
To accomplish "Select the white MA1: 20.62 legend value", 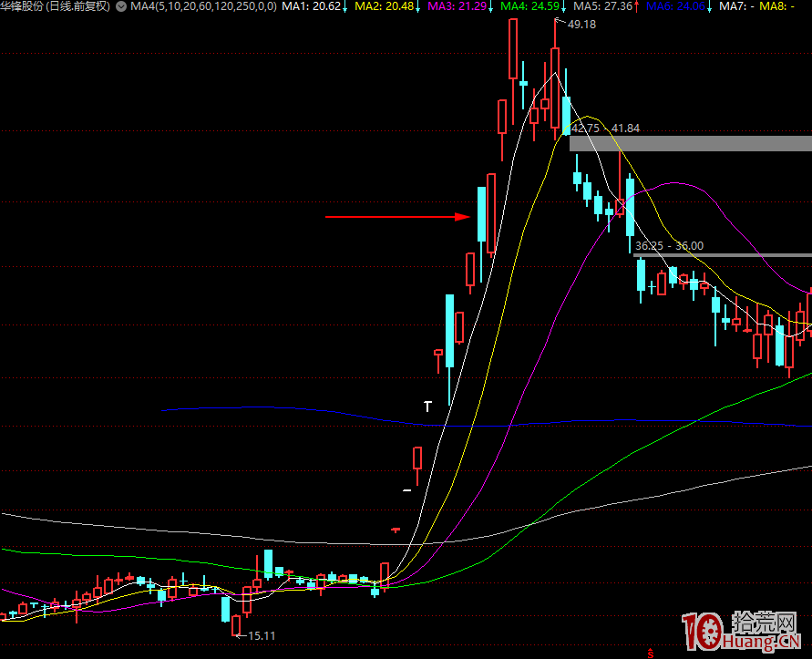I will click(x=314, y=6).
